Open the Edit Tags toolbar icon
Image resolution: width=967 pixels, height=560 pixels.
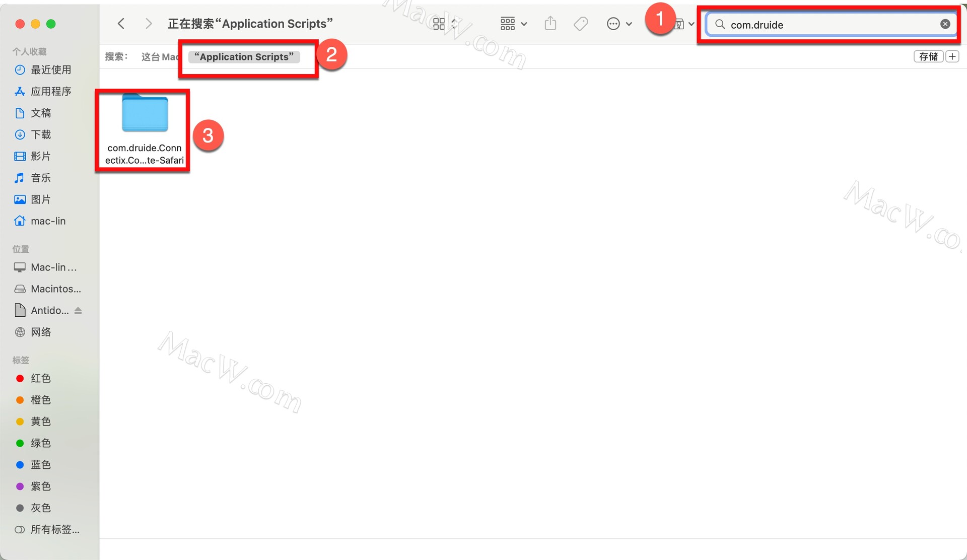581,24
